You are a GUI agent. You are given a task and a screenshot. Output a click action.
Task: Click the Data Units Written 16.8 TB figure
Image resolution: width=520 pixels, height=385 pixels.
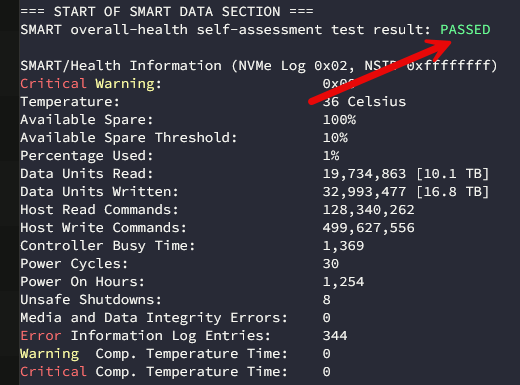[x=452, y=192]
